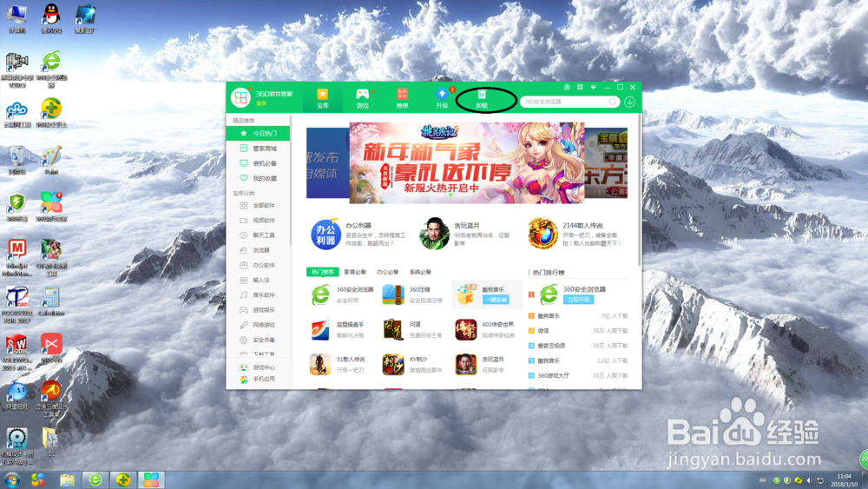868x489 pixels.
Task: Select 网络游戏 category
Action: click(x=258, y=325)
